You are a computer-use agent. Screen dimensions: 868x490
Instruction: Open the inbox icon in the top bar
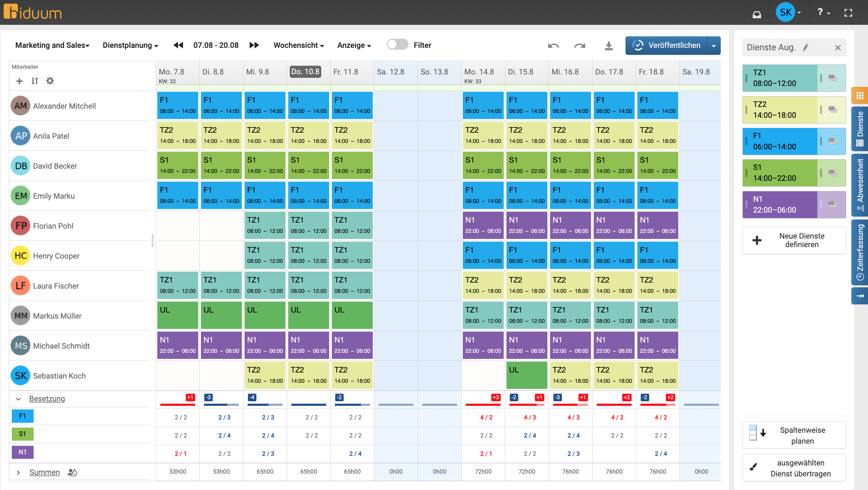pos(757,14)
